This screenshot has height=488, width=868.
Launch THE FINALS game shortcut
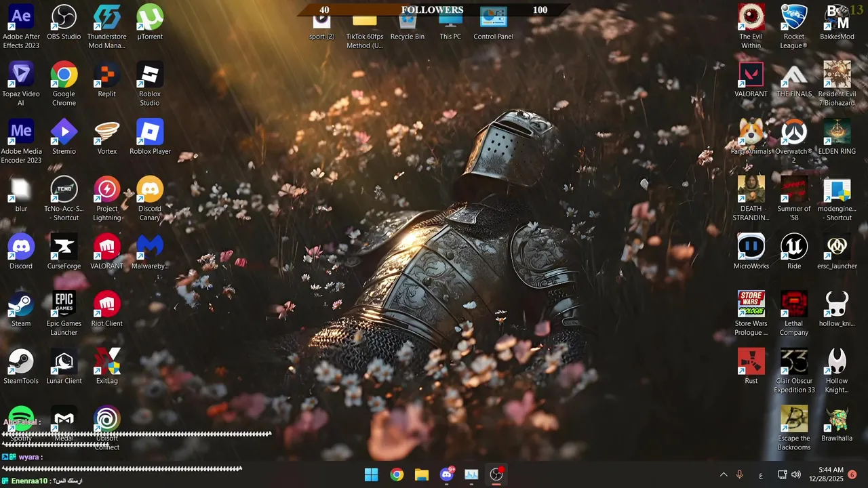(794, 80)
